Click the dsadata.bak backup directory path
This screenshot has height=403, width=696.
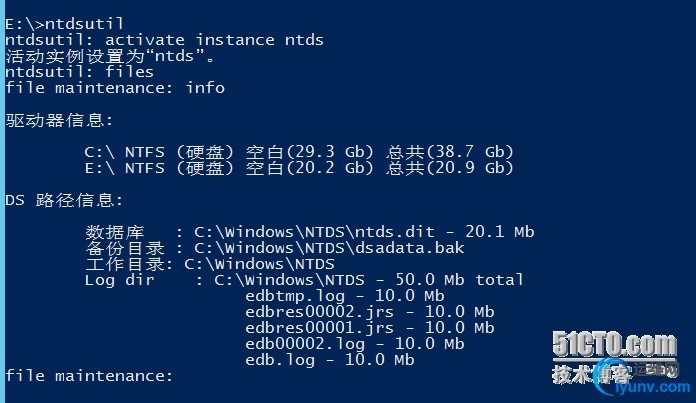[x=329, y=248]
